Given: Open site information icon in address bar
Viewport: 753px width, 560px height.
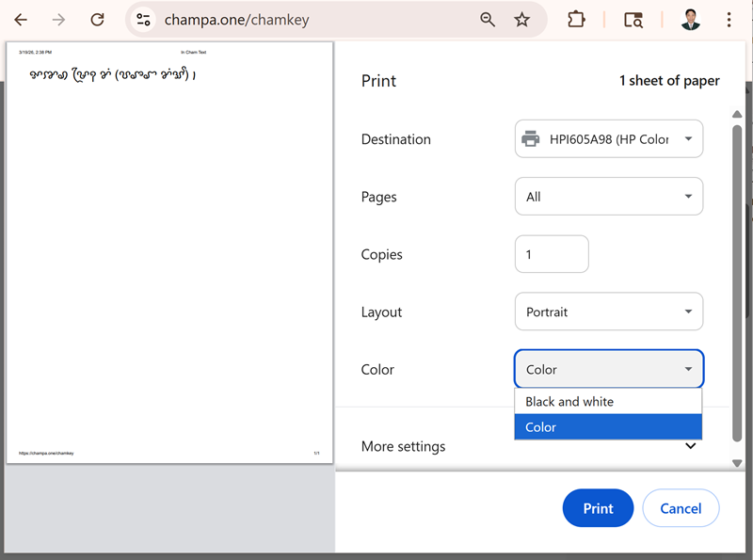Looking at the screenshot, I should click(x=143, y=20).
